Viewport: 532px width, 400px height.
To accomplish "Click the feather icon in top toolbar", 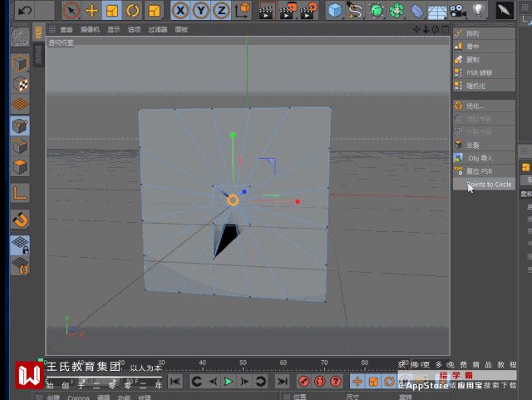I will [x=505, y=10].
